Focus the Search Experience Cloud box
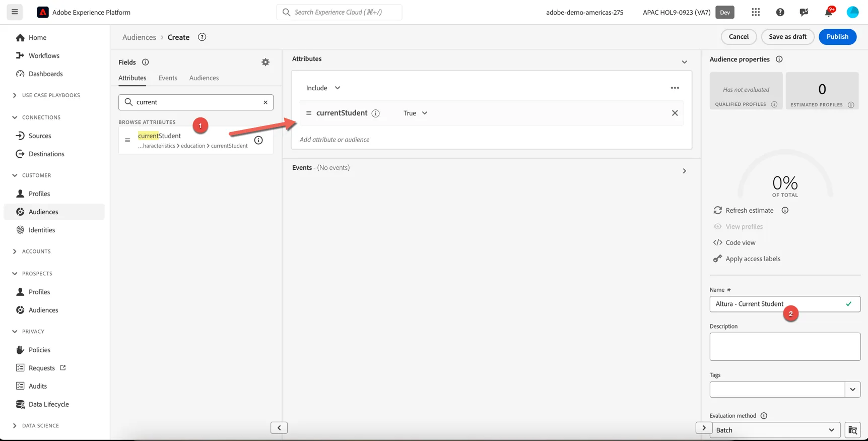The image size is (868, 441). (x=339, y=12)
